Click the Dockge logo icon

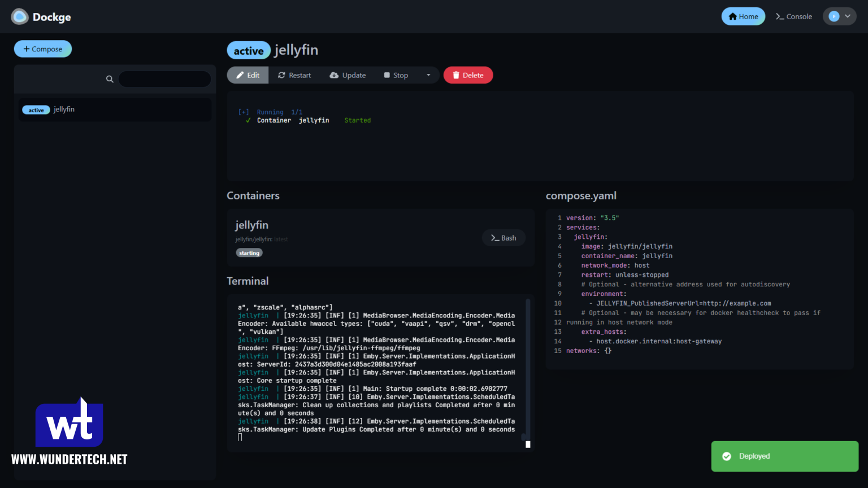[x=19, y=16]
